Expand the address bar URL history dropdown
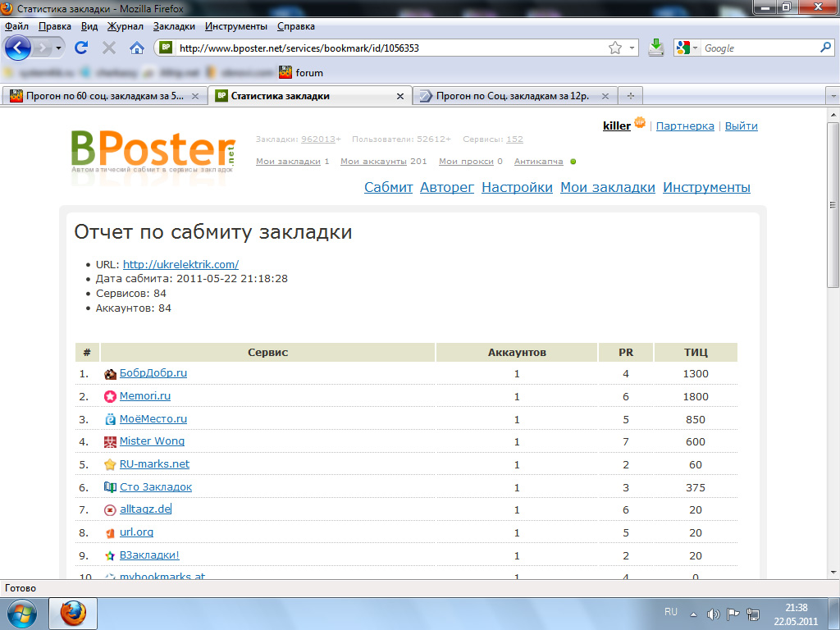The height and width of the screenshot is (630, 840). point(632,48)
